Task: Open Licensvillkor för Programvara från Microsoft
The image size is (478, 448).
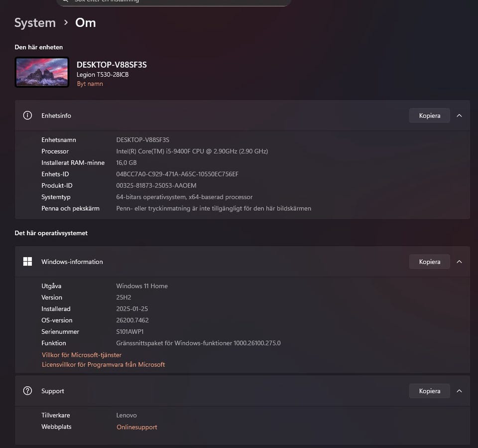Action: pos(104,364)
